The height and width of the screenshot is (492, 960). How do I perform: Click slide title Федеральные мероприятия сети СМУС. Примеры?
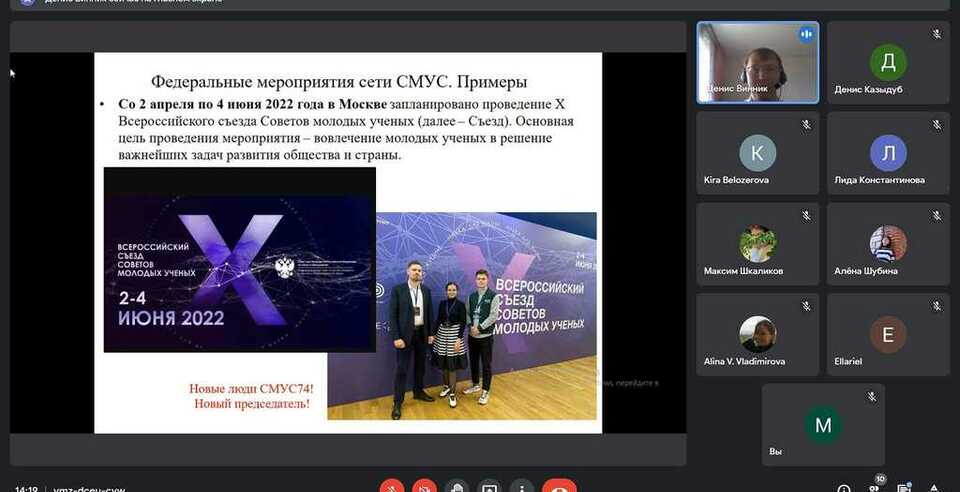click(x=339, y=81)
